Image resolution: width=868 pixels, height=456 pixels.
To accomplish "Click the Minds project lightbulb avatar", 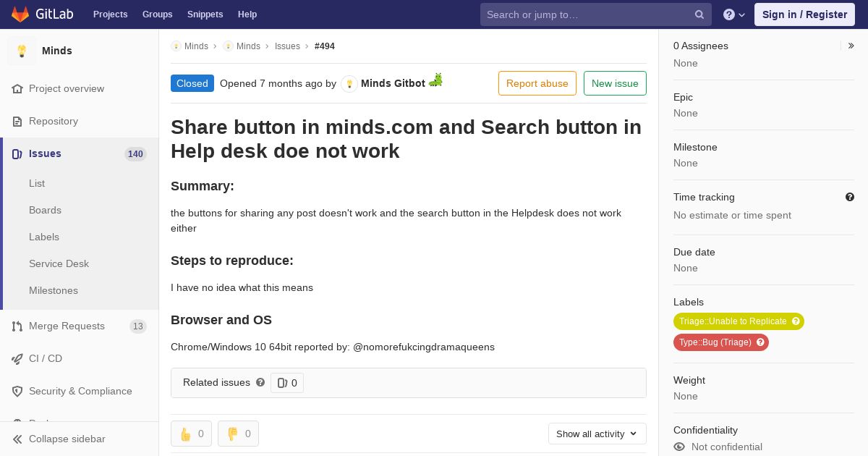I will coord(22,51).
